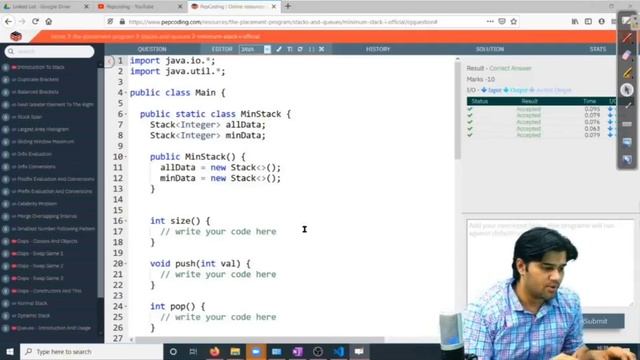Download the Actual Output link
This screenshot has height=360, width=640.
[550, 90]
